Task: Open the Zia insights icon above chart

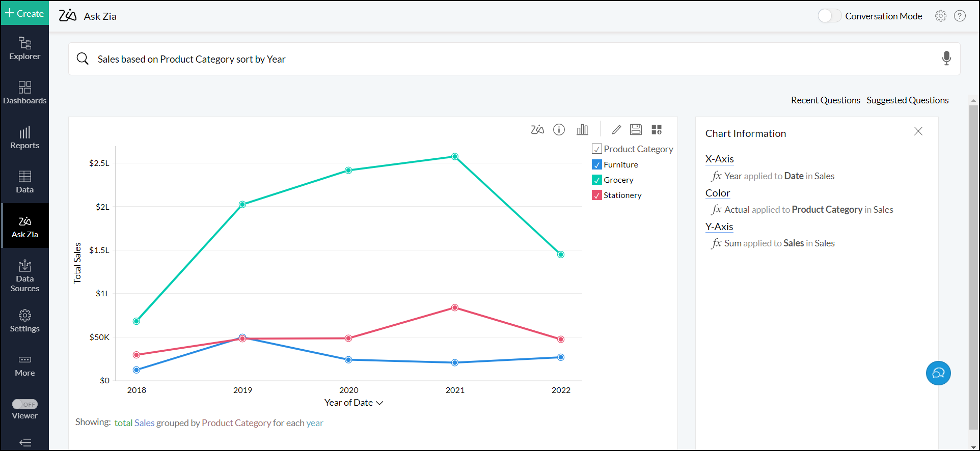Action: pyautogui.click(x=537, y=130)
